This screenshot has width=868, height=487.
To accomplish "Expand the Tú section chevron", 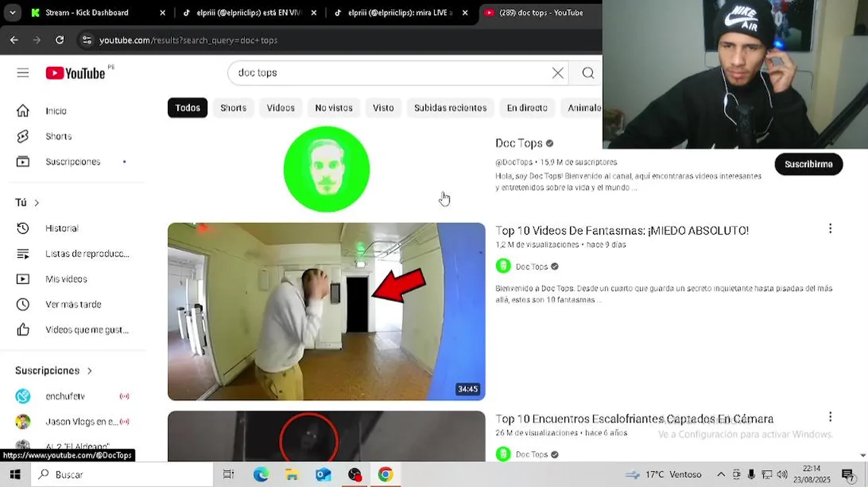I will tap(37, 203).
